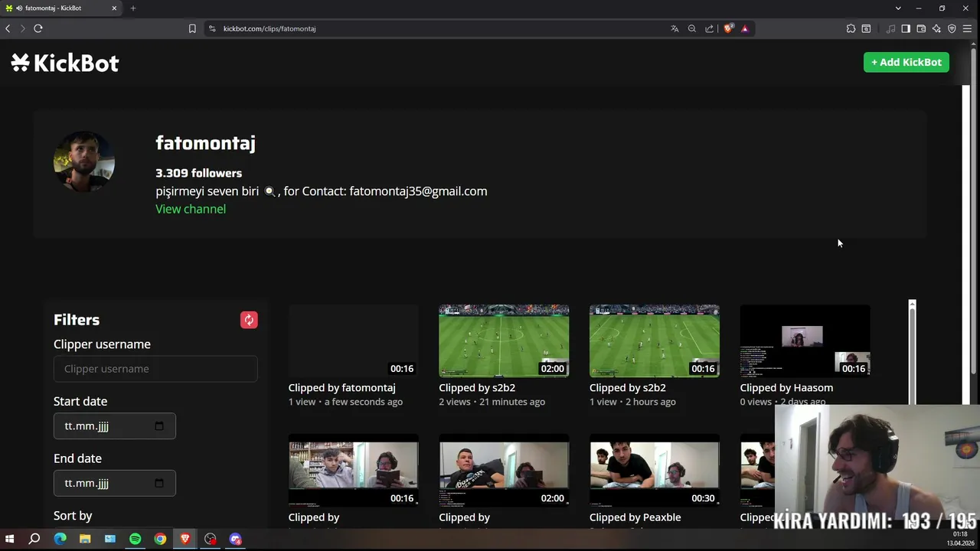This screenshot has height=551, width=980.
Task: Click the fatomontaj heading name
Action: click(205, 143)
